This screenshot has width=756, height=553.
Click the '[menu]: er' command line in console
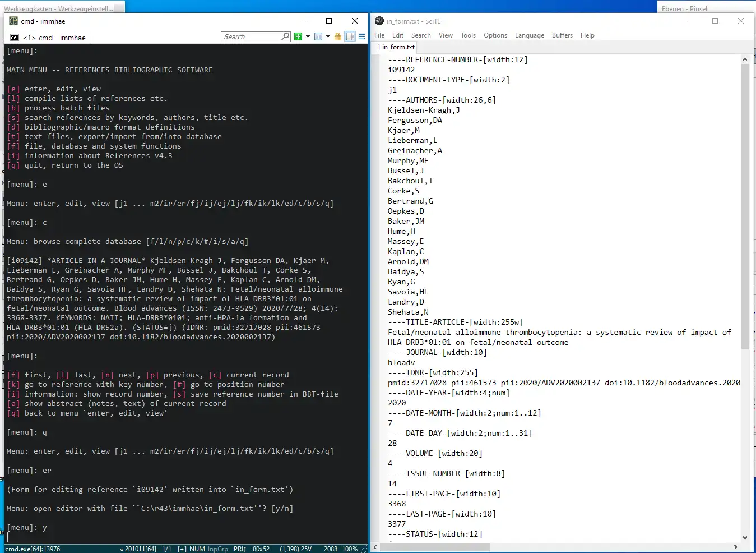coord(29,471)
